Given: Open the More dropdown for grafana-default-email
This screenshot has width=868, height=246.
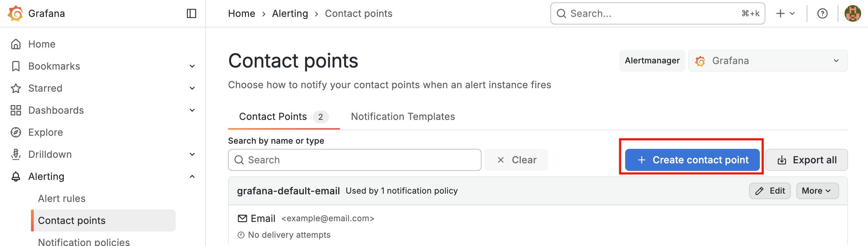Looking at the screenshot, I should pos(817,191).
